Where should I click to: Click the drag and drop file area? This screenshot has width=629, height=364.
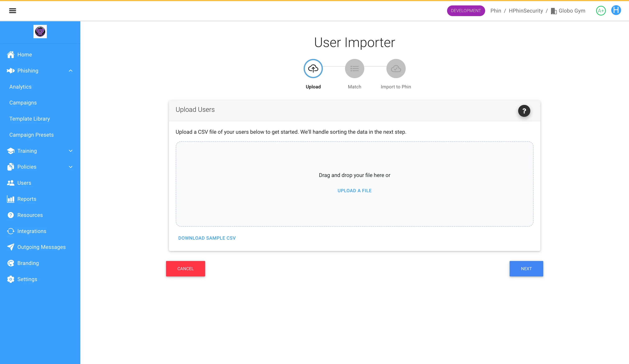[x=354, y=184]
